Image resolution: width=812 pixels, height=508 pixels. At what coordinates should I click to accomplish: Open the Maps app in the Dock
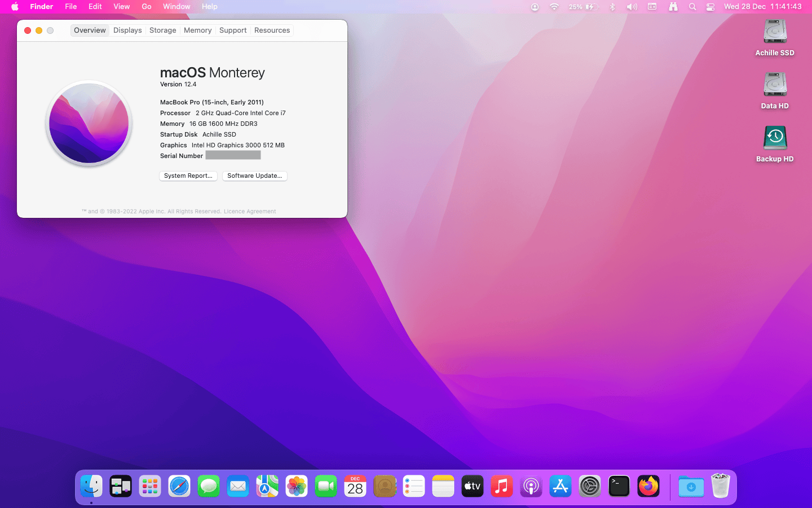267,486
